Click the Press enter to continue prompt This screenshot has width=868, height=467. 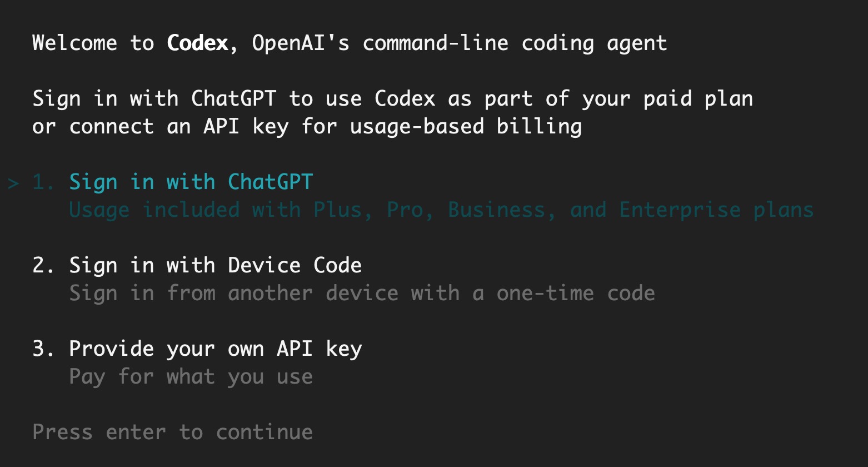point(173,432)
